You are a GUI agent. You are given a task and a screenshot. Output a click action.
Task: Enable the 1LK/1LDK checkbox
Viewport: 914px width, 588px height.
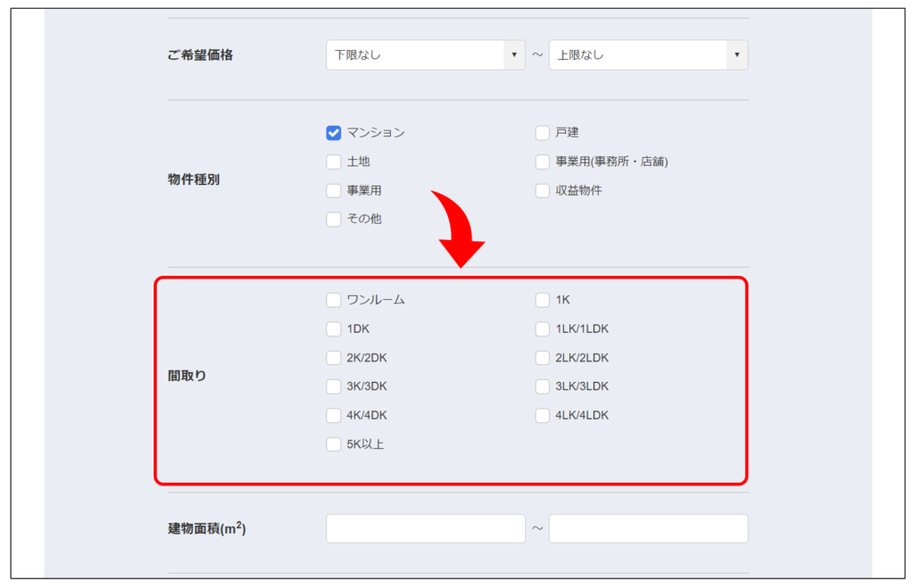click(x=543, y=329)
